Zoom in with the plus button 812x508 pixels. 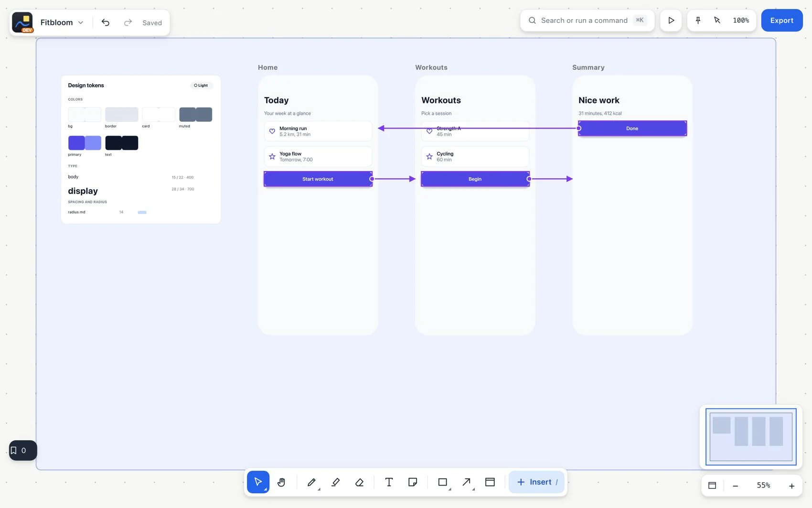coord(791,486)
